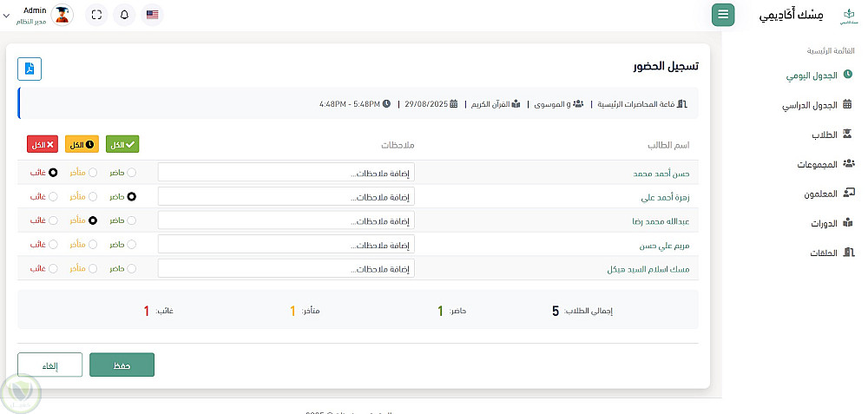
Task: Click the الموسوى group label
Action: (552, 103)
